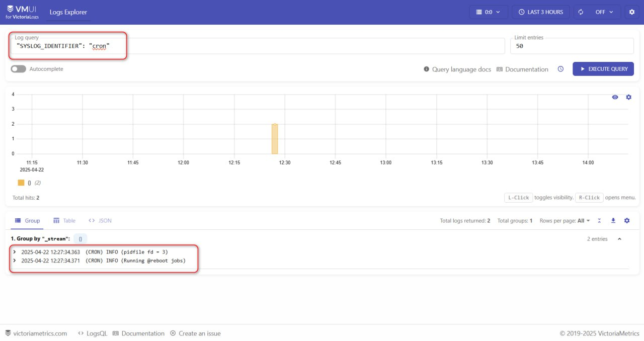
Task: Switch to the Table tab
Action: [x=64, y=220]
